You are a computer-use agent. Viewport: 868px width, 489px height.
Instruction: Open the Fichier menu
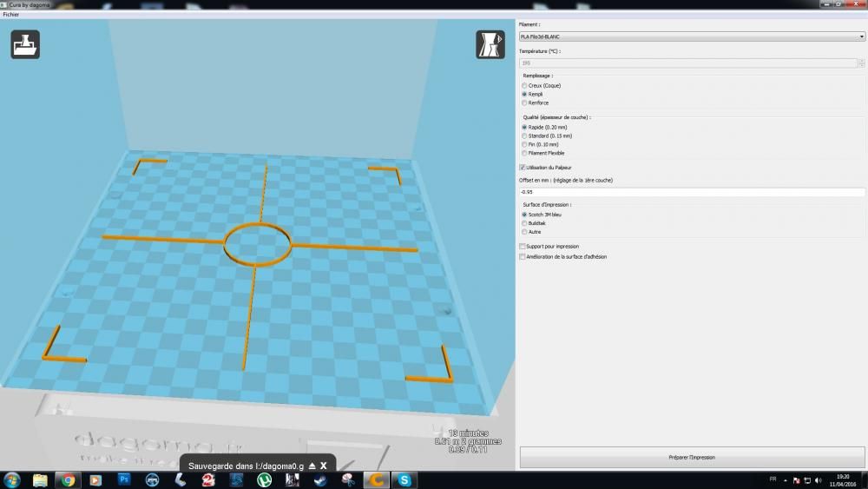click(11, 15)
